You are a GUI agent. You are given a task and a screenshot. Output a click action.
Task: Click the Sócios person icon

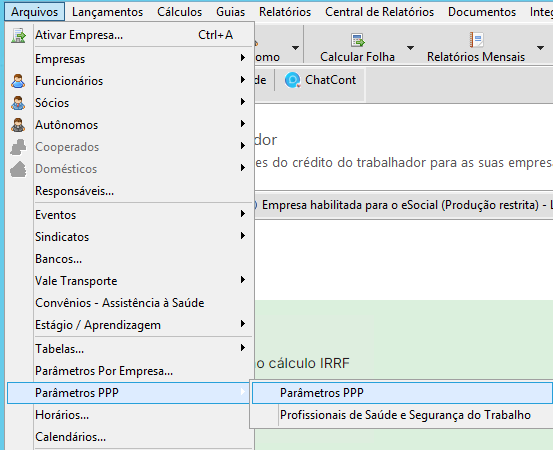(18, 103)
